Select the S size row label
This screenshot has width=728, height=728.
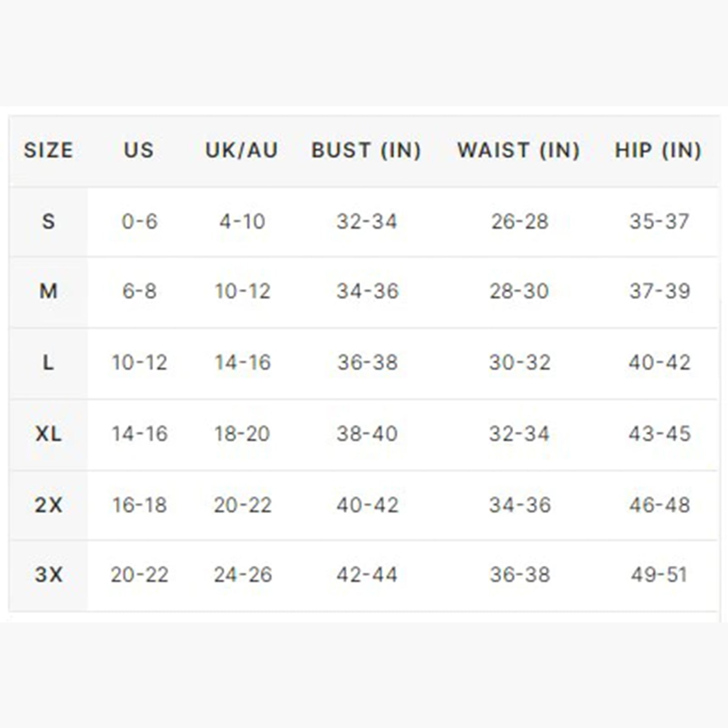click(x=48, y=222)
